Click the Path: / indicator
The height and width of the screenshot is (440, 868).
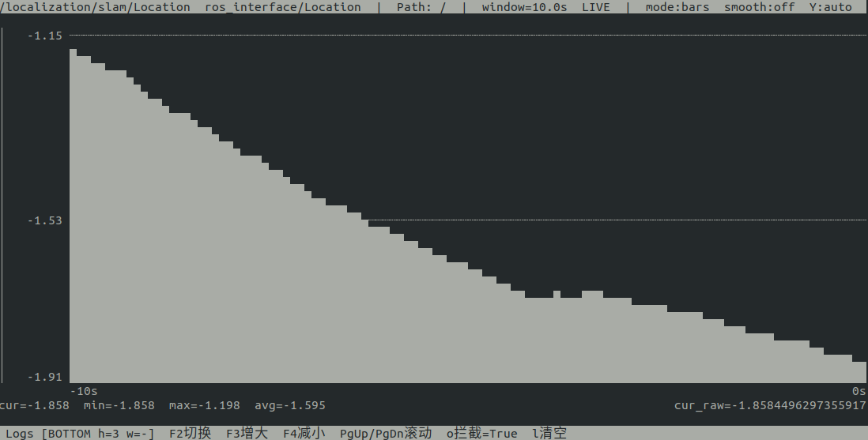coord(421,7)
